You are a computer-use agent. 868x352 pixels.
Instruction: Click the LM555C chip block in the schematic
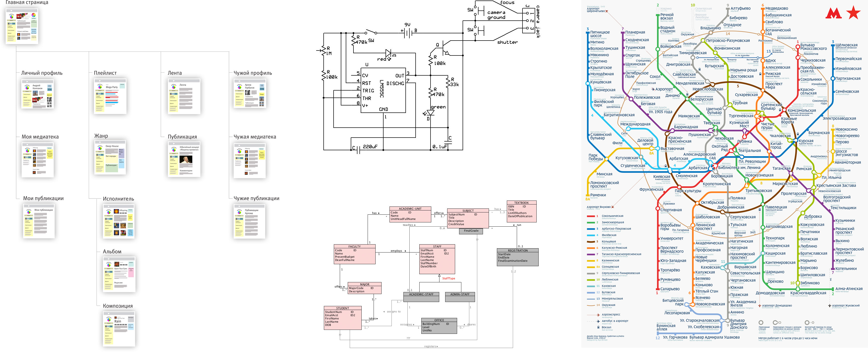tap(383, 90)
